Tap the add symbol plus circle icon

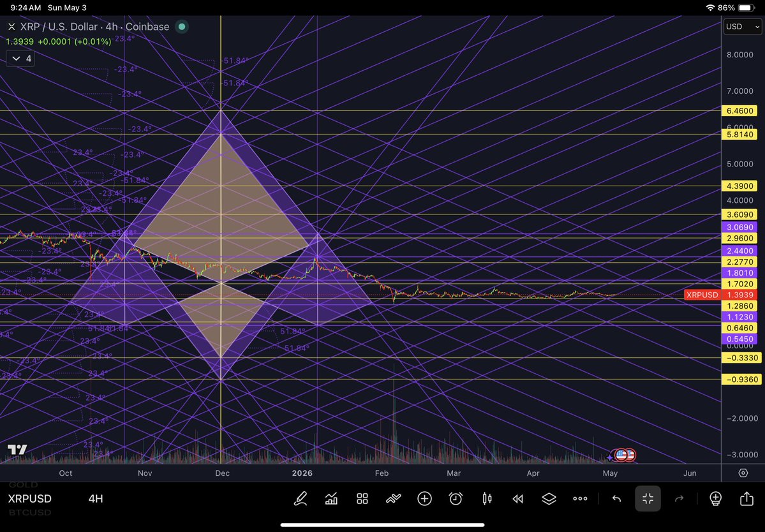(424, 498)
